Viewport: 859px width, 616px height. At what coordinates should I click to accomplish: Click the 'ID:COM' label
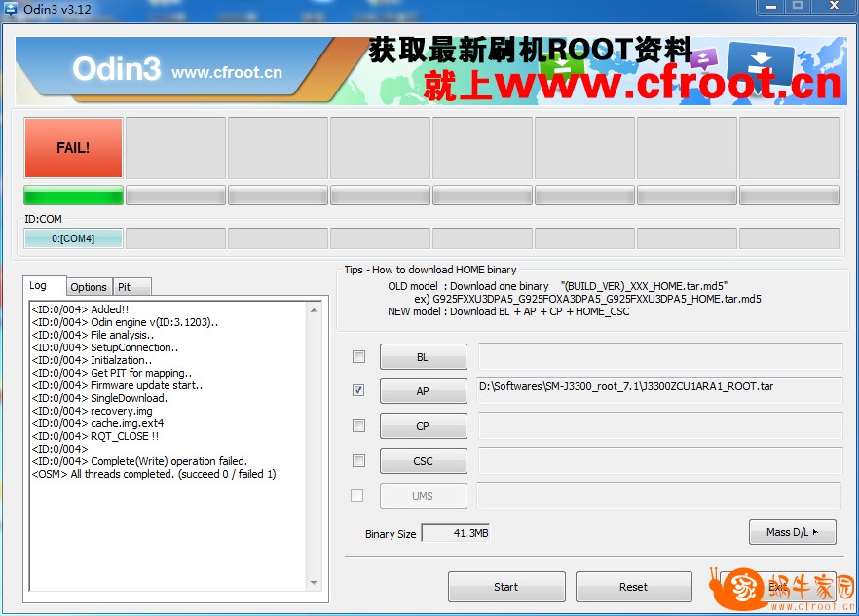click(x=43, y=219)
